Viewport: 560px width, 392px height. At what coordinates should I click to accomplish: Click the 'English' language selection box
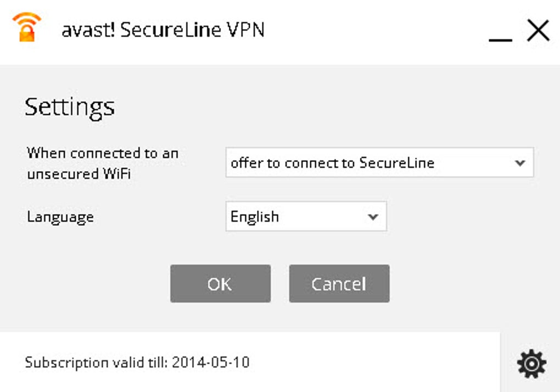(296, 217)
